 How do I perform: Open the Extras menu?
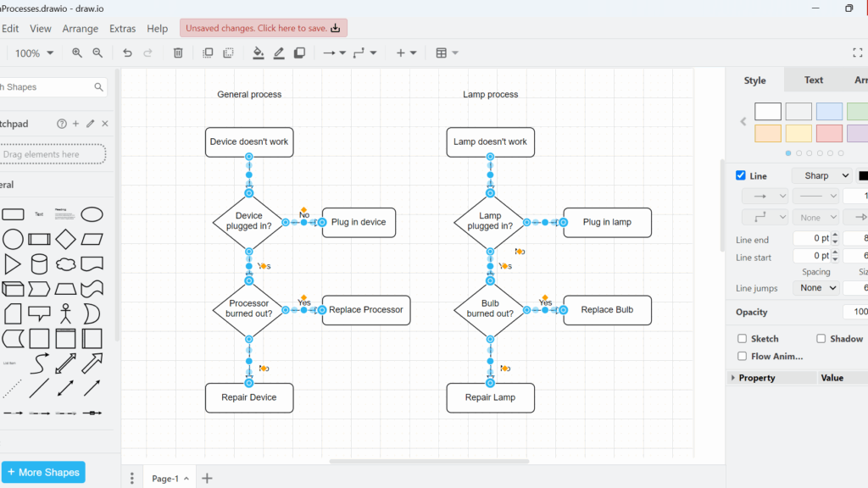[122, 28]
